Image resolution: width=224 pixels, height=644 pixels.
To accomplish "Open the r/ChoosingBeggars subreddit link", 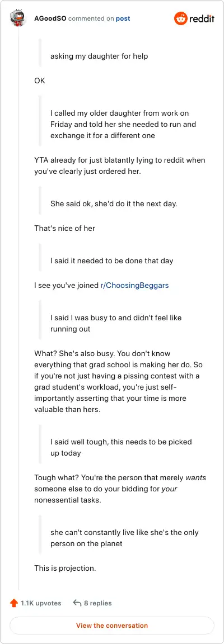I will pos(134,285).
